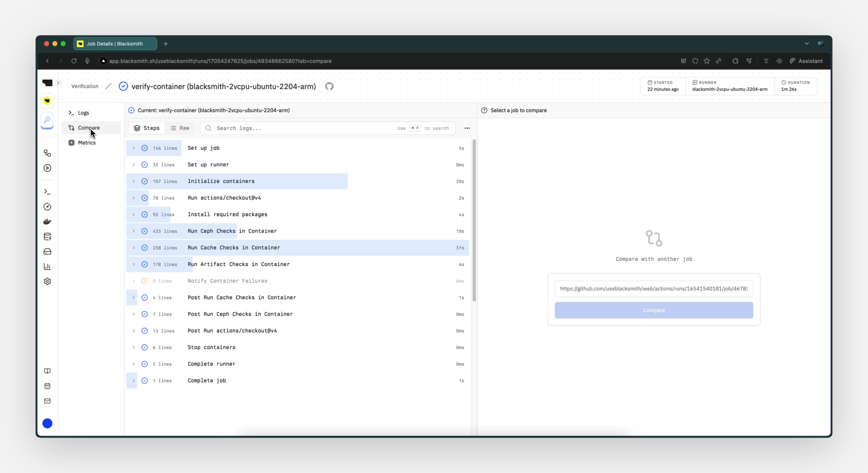868x473 pixels.
Task: Open the calendar icon in the sidebar
Action: click(x=47, y=386)
